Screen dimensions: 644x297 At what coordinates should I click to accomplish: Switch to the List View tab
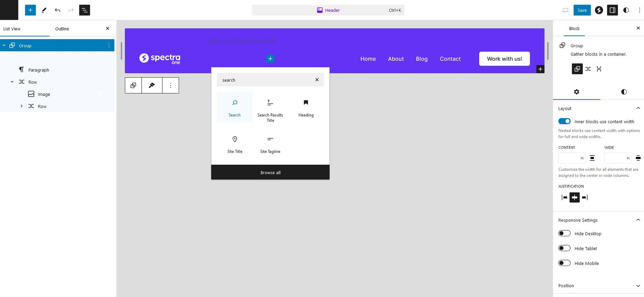[x=12, y=29]
